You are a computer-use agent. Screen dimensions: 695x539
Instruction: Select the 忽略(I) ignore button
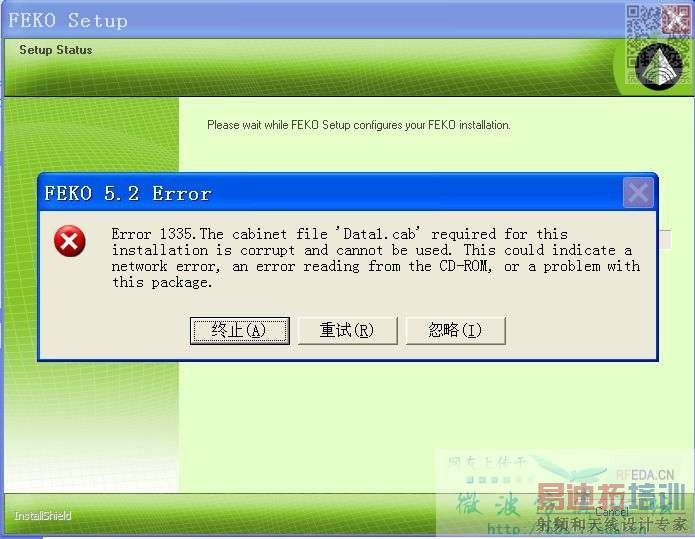tap(455, 331)
